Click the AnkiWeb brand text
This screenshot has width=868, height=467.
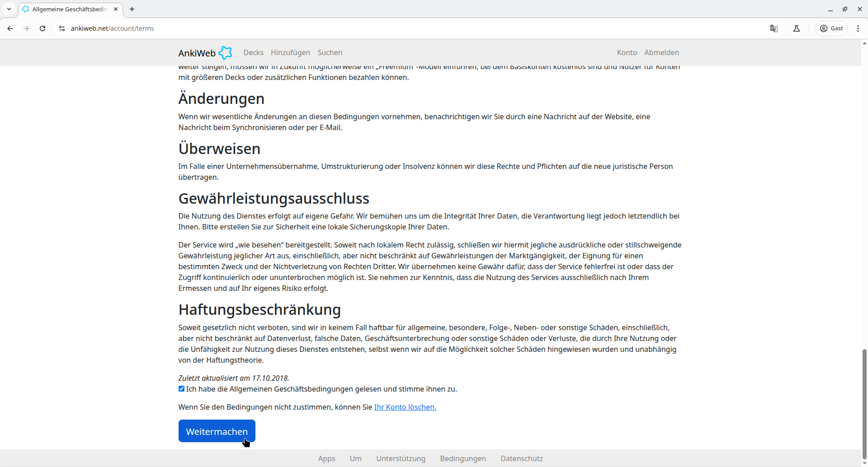click(197, 53)
